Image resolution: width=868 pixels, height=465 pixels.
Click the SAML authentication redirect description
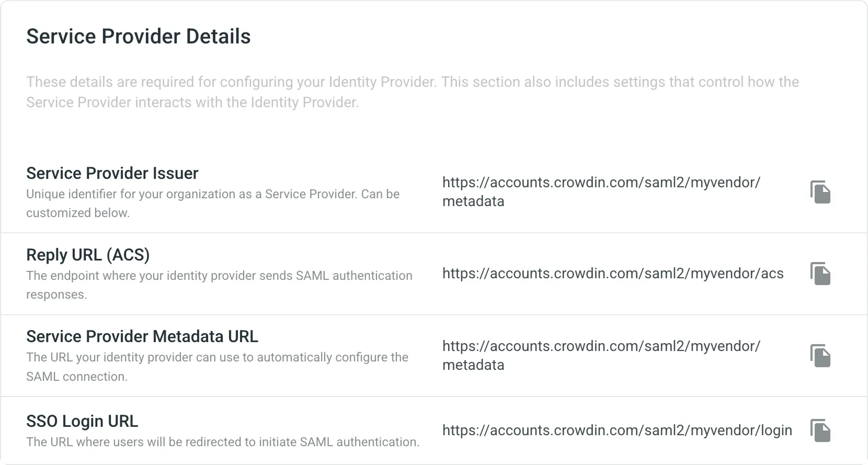point(222,442)
